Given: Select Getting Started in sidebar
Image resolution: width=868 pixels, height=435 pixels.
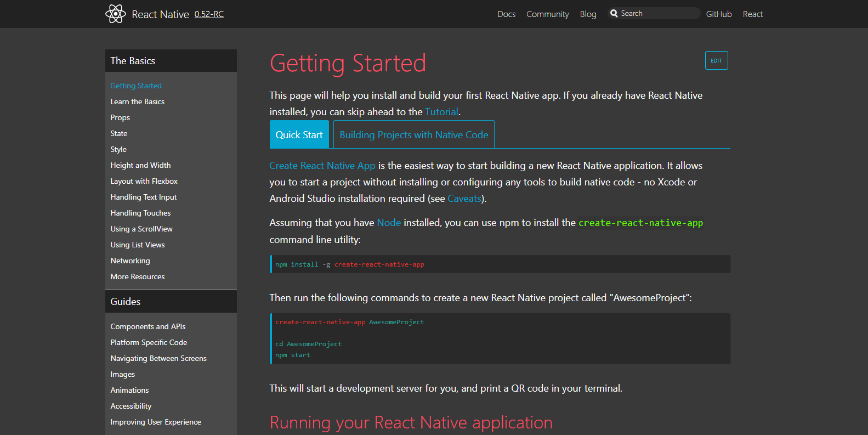Looking at the screenshot, I should 136,86.
